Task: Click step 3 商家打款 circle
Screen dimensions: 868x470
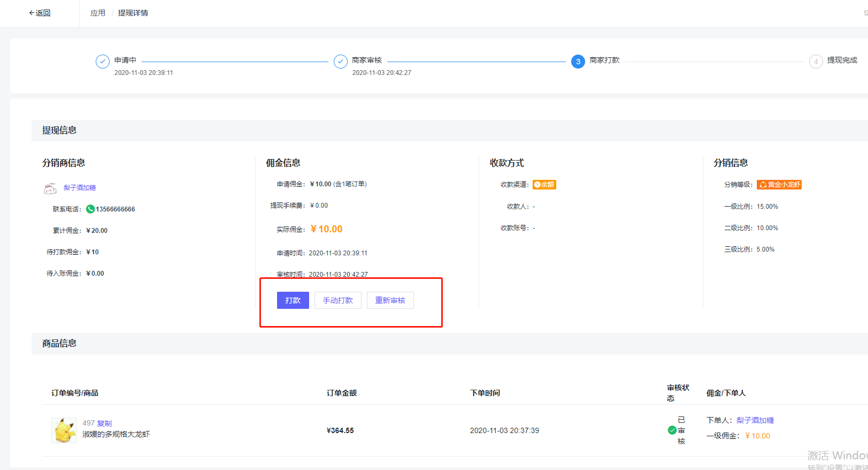Action: coord(578,62)
